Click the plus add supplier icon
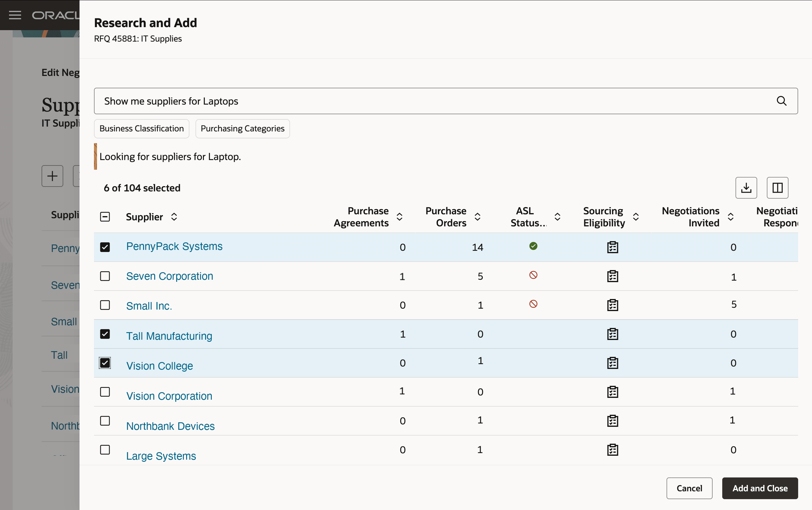 (x=52, y=176)
